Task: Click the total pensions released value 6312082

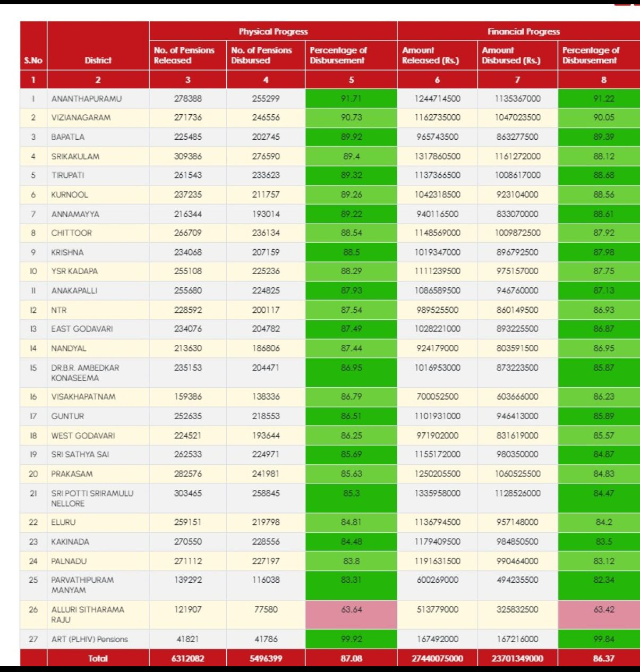Action: tap(187, 658)
